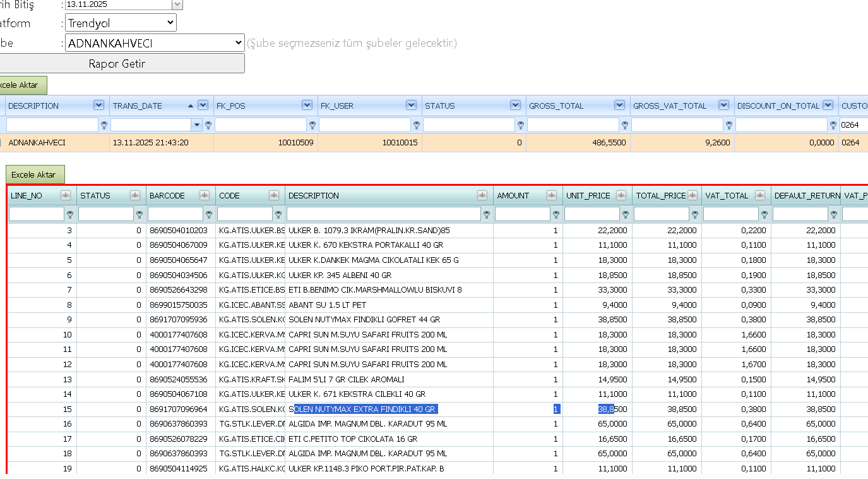Click the GROSS_TOTAL column filter icon
This screenshot has width=868, height=479.
click(625, 125)
